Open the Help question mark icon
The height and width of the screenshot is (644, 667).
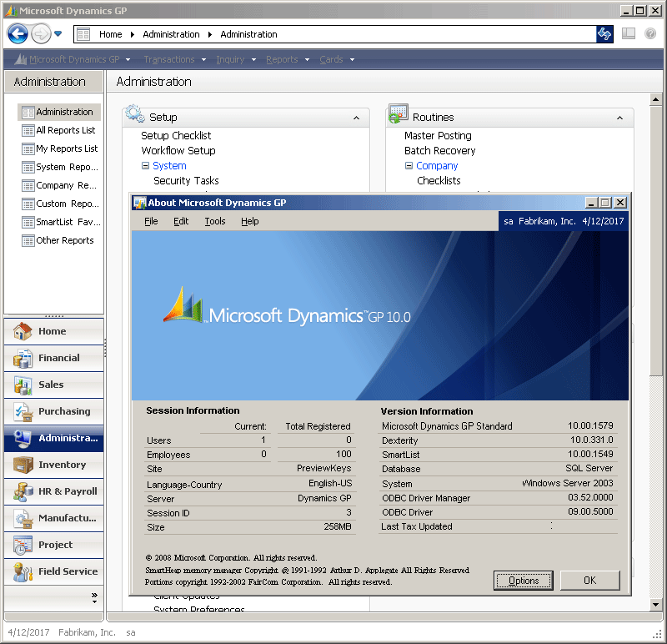click(x=650, y=33)
